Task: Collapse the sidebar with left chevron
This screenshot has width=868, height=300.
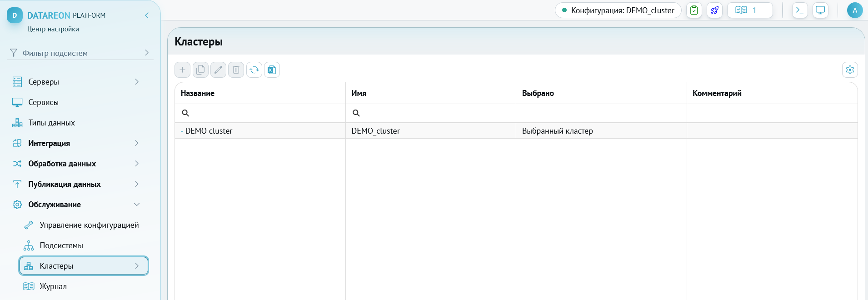Action: pyautogui.click(x=147, y=15)
